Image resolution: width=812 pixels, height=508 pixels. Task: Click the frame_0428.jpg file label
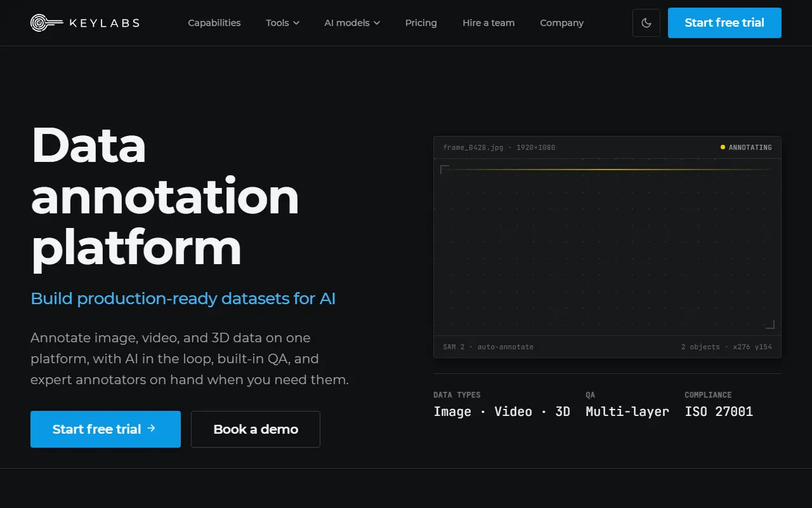[x=499, y=147]
